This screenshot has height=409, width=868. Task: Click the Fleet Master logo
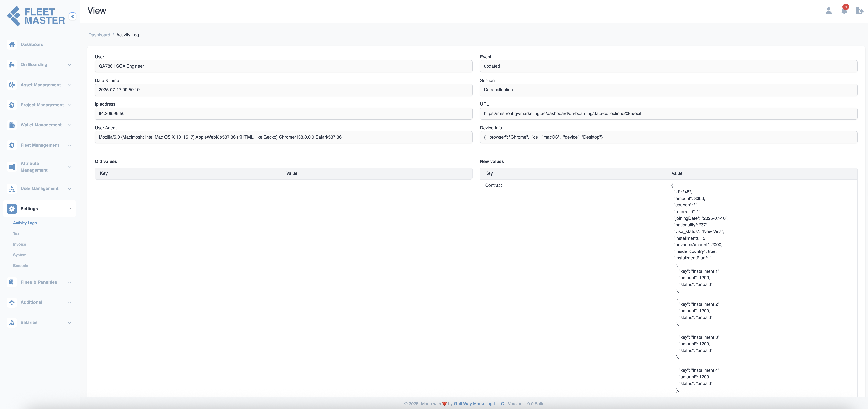click(x=36, y=16)
